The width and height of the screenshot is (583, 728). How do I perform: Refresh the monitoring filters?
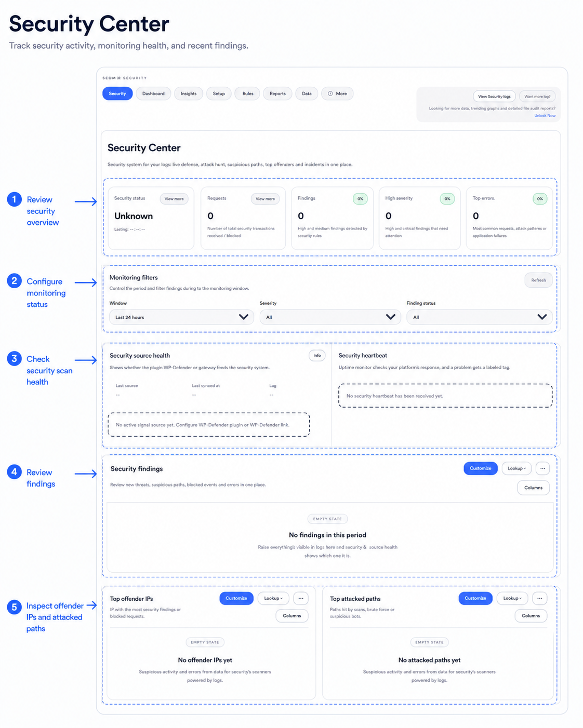coord(538,280)
